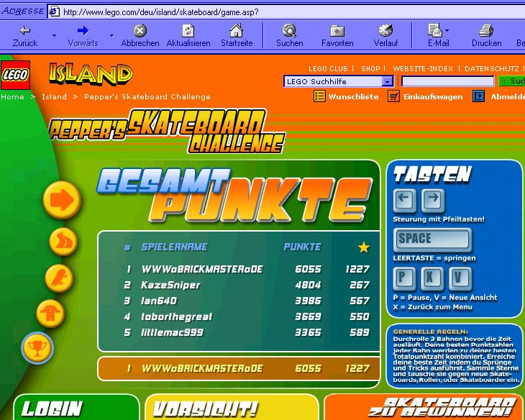Click the site search text field
This screenshot has height=420, width=525.
pyautogui.click(x=447, y=81)
